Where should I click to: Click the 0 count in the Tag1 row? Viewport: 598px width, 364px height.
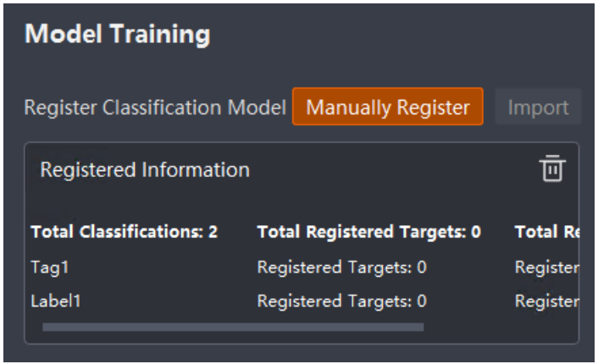(x=422, y=267)
